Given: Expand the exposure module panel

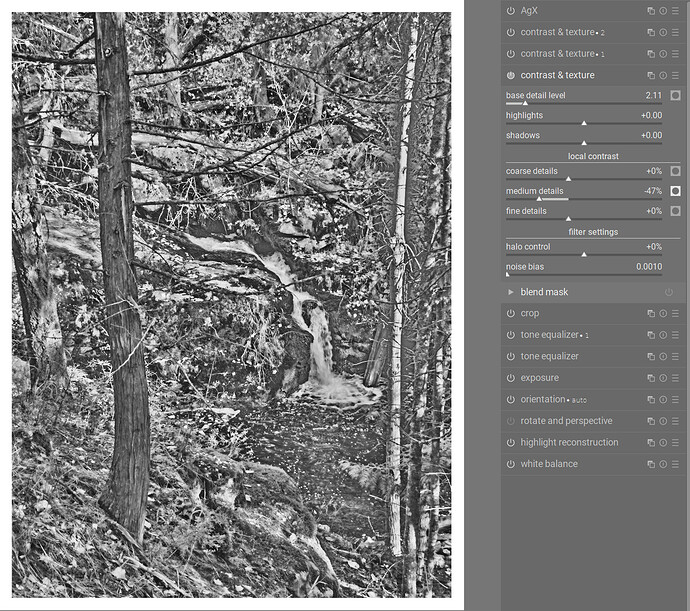Looking at the screenshot, I should pyautogui.click(x=540, y=378).
